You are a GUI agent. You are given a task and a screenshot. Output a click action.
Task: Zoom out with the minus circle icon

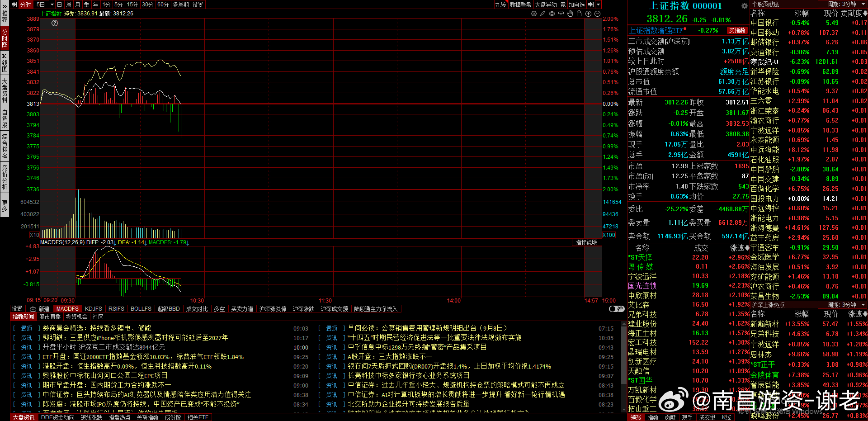597,14
